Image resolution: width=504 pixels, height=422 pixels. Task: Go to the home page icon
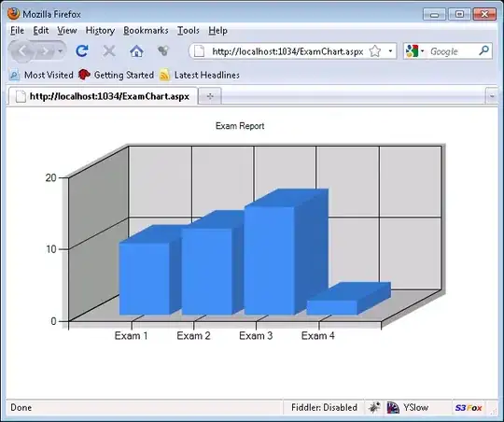(136, 50)
